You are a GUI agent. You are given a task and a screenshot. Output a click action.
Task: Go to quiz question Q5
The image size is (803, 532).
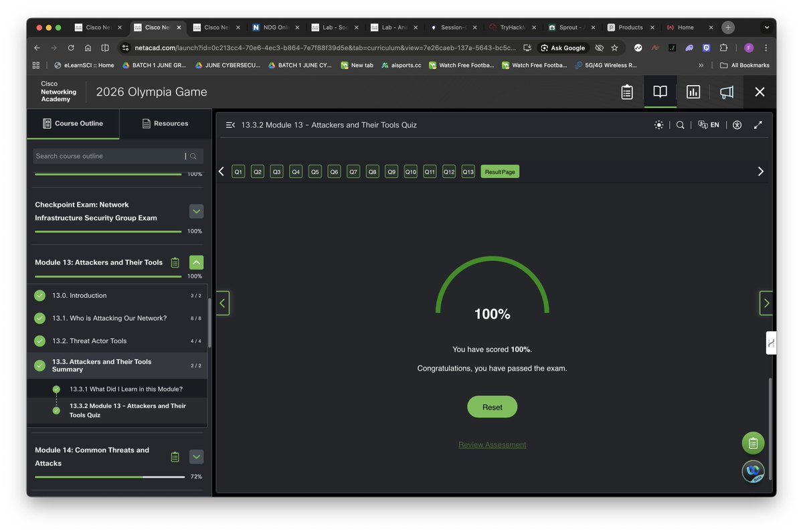click(315, 172)
